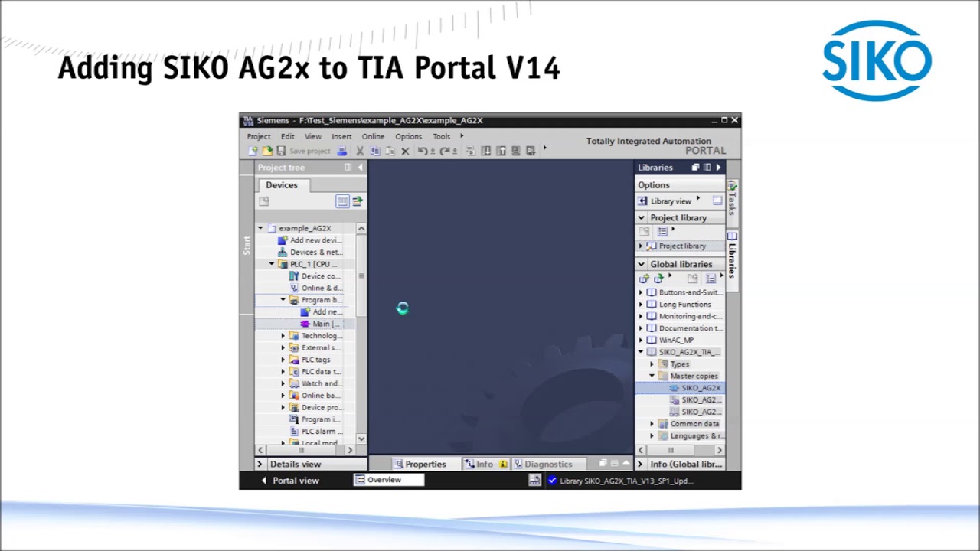The image size is (980, 551).
Task: Click the green arrow icon under Devices tab
Action: coord(357,201)
